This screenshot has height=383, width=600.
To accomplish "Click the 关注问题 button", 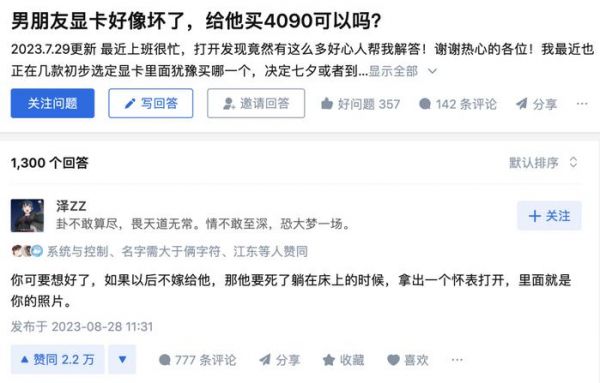I will click(x=52, y=103).
